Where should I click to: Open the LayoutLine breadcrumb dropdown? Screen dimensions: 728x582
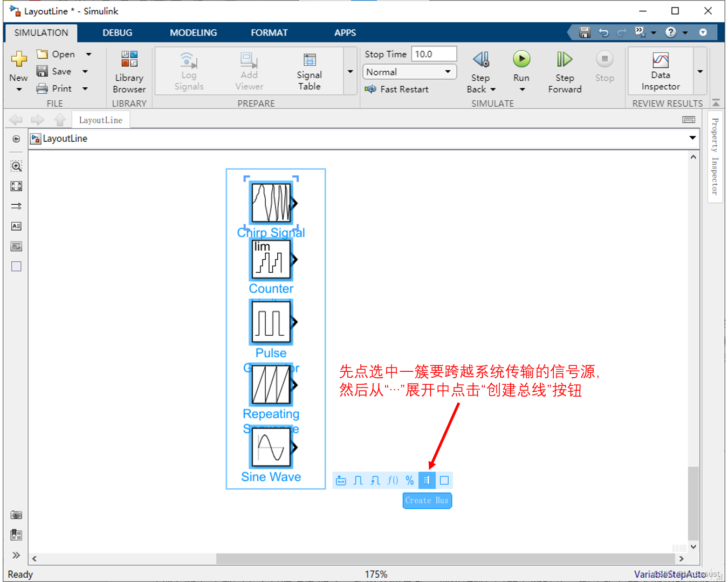pyautogui.click(x=692, y=138)
